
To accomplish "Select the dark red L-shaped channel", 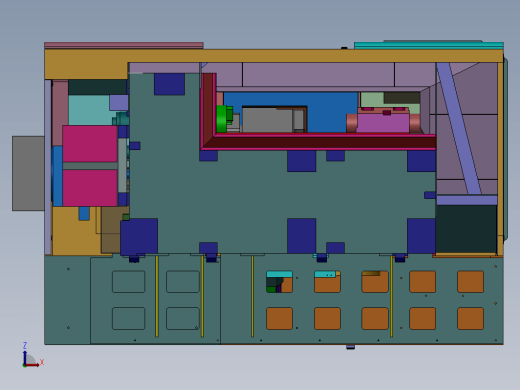I will tap(318, 143).
